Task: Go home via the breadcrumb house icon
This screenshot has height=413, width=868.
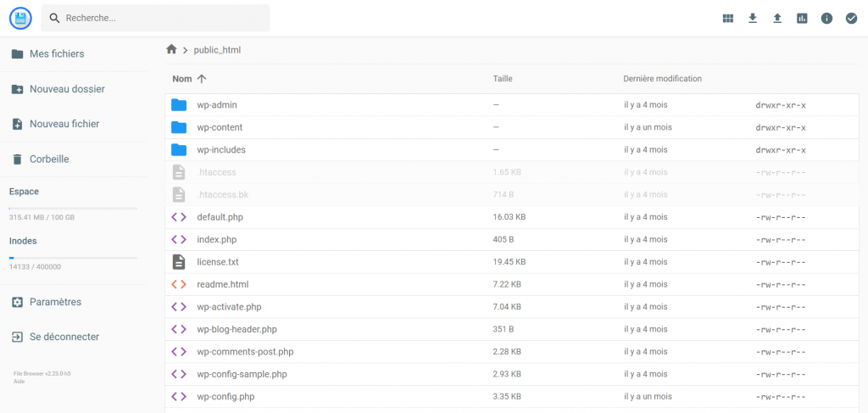Action: tap(171, 49)
